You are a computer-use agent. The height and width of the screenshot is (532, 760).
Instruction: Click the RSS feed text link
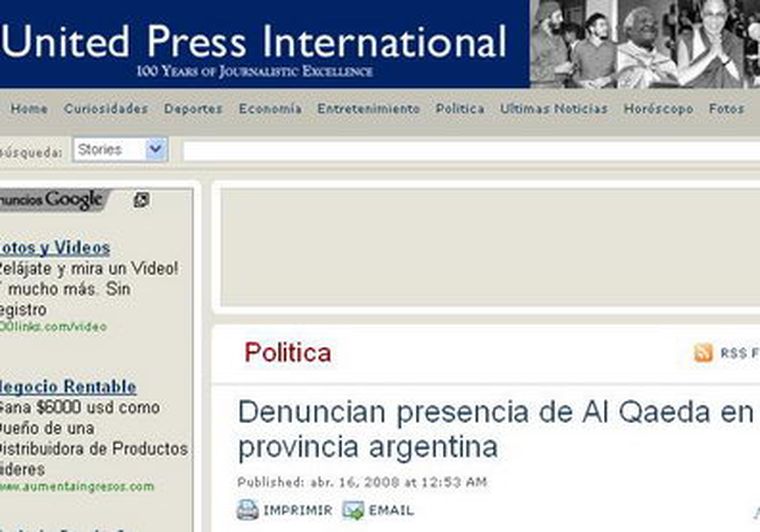(740, 353)
